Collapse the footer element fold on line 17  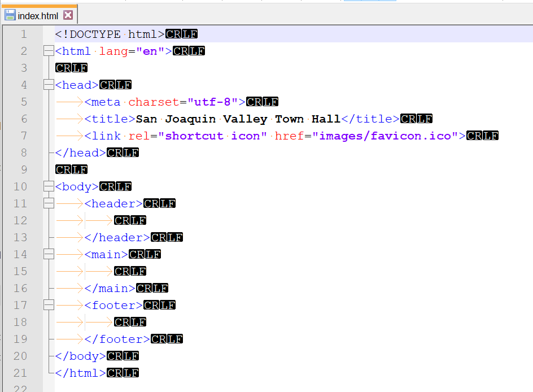click(48, 305)
